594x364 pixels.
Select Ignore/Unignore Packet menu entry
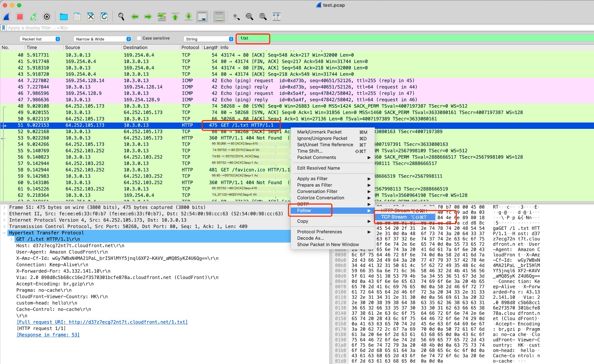click(333, 138)
